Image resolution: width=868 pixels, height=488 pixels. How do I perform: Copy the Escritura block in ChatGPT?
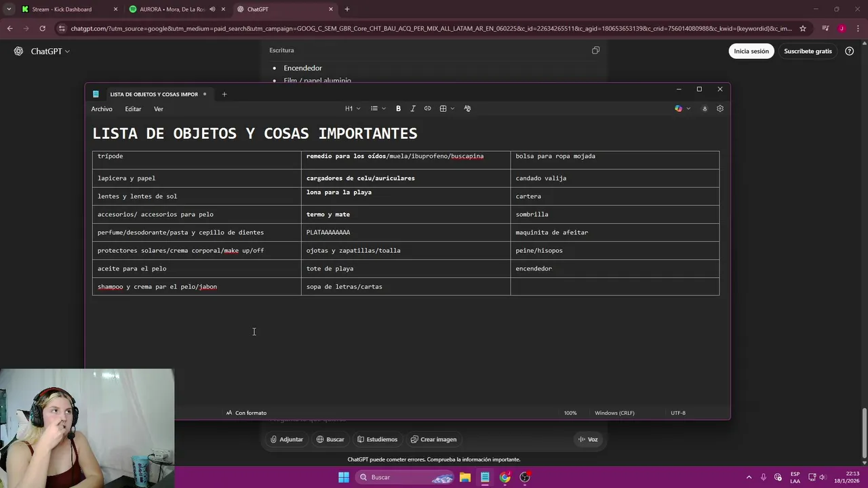pos(595,50)
